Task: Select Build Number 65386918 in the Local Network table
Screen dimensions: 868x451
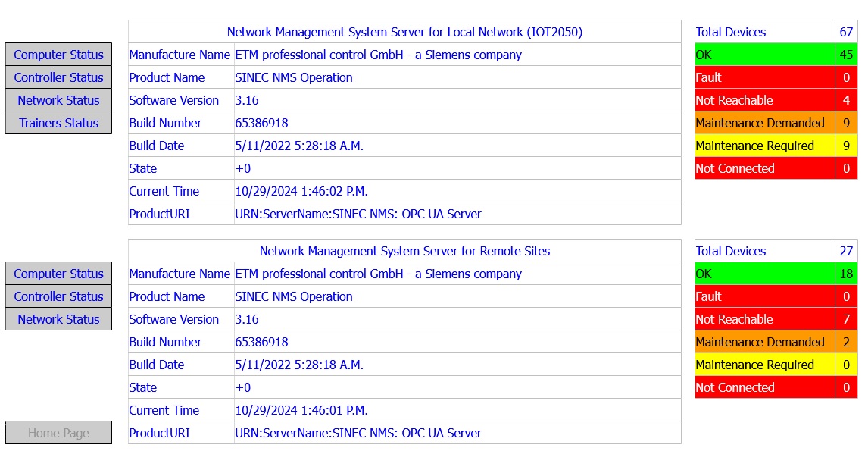Action: [x=261, y=123]
